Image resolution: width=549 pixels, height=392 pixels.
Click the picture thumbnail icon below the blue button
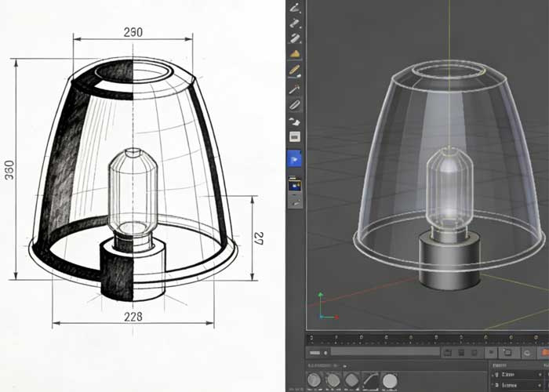(296, 186)
